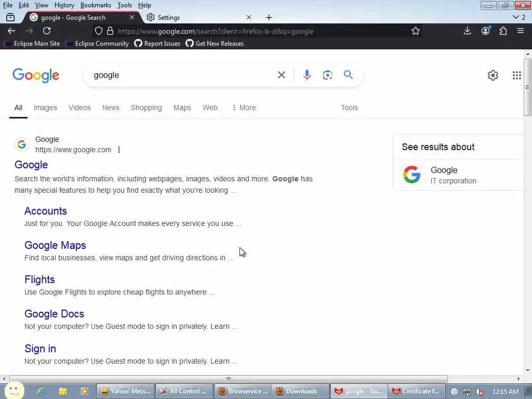Switch to Maps results

pyautogui.click(x=182, y=108)
